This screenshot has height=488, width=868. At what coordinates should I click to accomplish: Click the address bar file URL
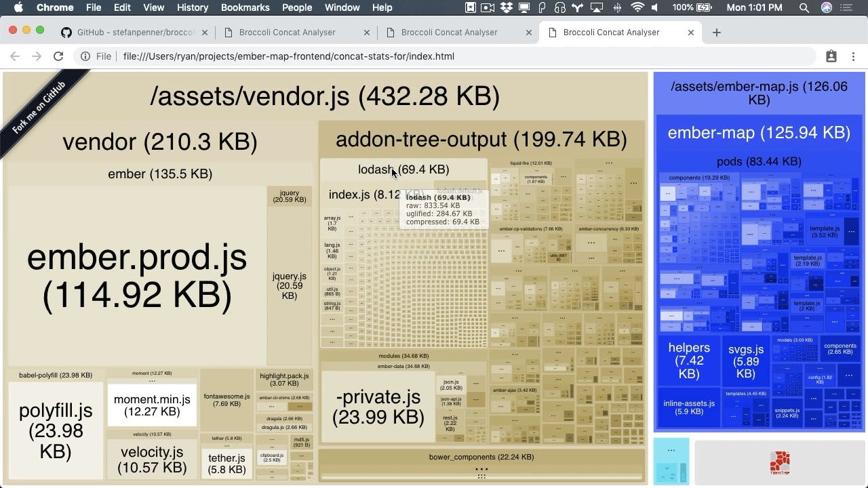289,56
